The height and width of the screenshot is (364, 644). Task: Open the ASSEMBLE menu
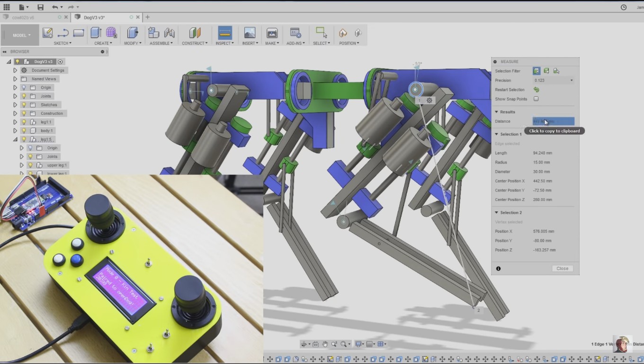161,43
